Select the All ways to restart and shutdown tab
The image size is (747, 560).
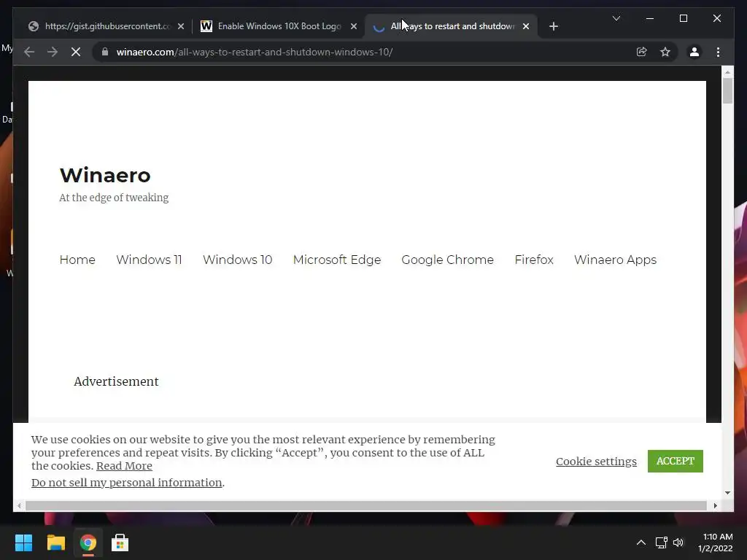[451, 26]
